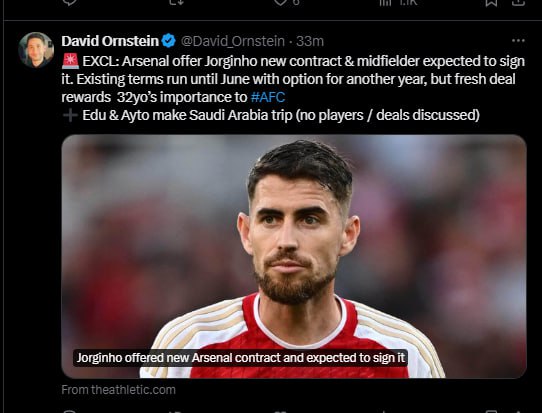Expand the three-dot more options menu
542x413 pixels.
518,41
